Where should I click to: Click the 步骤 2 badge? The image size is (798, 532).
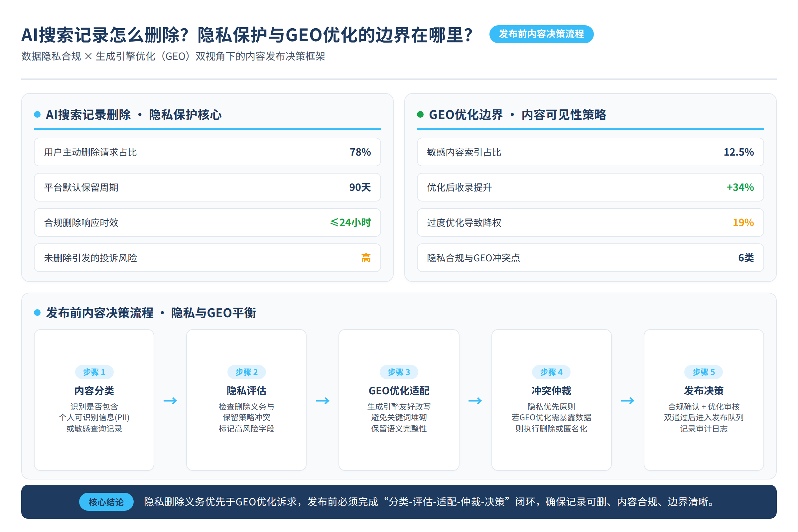(246, 372)
